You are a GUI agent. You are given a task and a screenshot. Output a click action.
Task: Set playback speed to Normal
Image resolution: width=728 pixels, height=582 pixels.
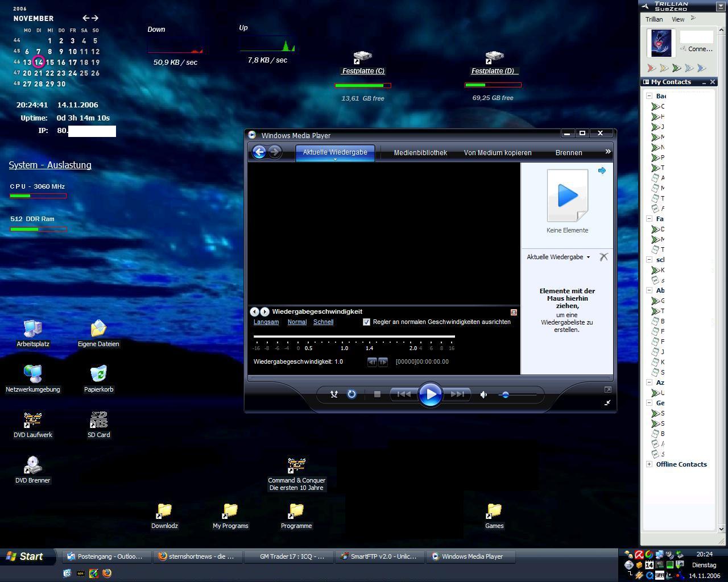click(297, 322)
